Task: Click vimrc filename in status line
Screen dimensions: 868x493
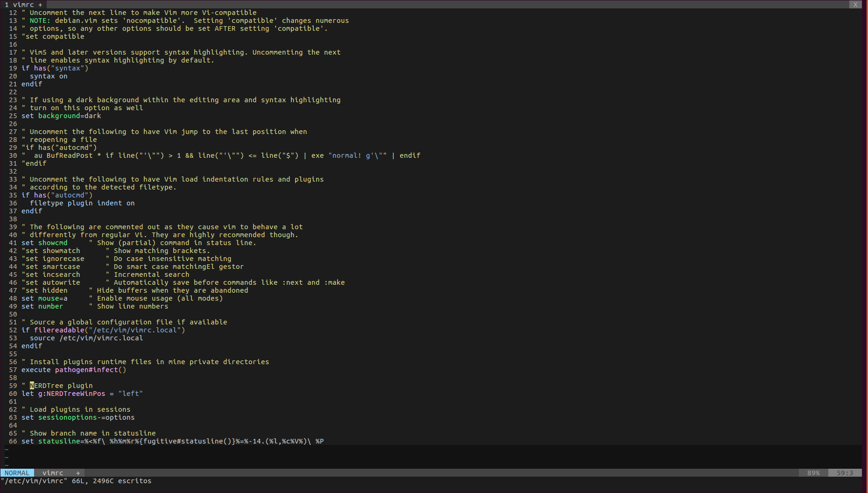Action: 53,473
